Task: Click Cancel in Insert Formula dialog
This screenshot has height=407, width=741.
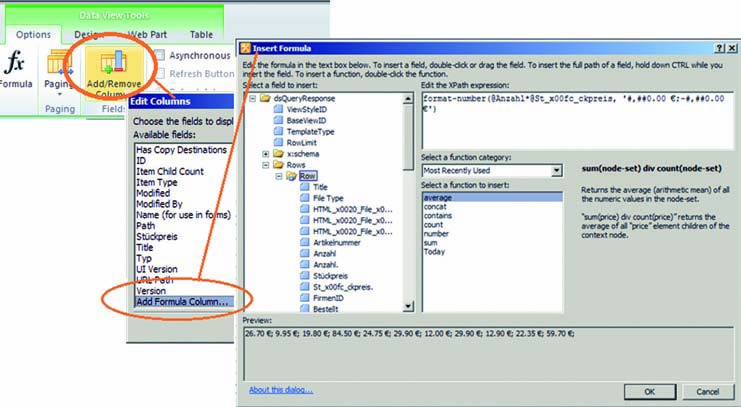Action: (x=707, y=391)
